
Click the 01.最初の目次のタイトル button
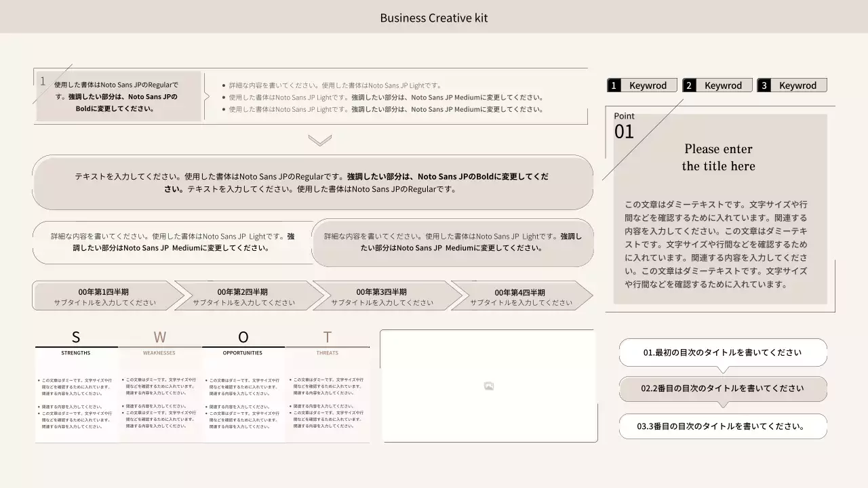pyautogui.click(x=723, y=352)
